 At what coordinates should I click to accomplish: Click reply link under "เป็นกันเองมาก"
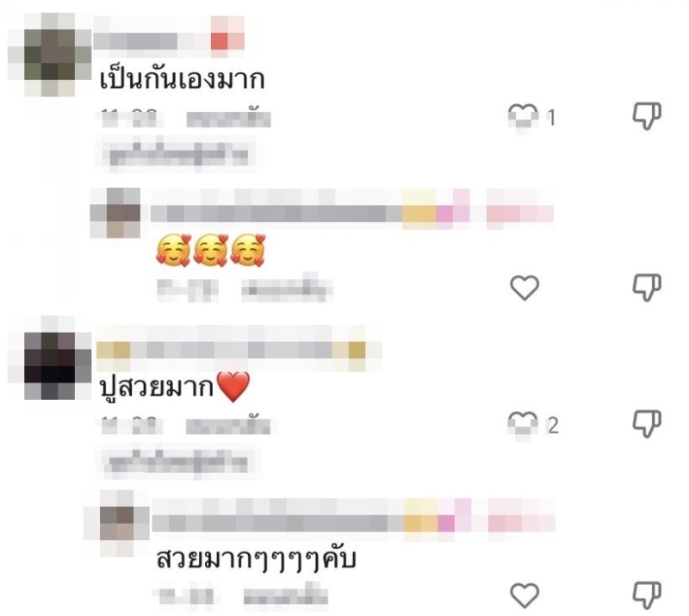pyautogui.click(x=228, y=119)
